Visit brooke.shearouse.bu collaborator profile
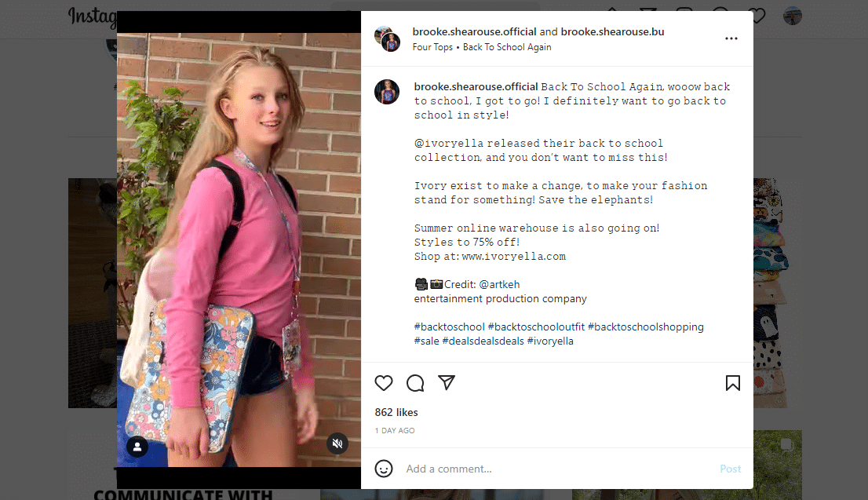 (x=612, y=31)
